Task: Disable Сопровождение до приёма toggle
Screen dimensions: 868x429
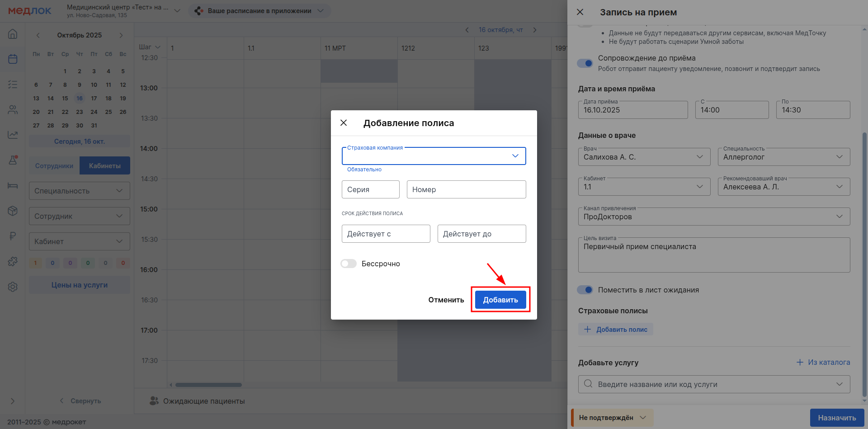Action: (585, 63)
